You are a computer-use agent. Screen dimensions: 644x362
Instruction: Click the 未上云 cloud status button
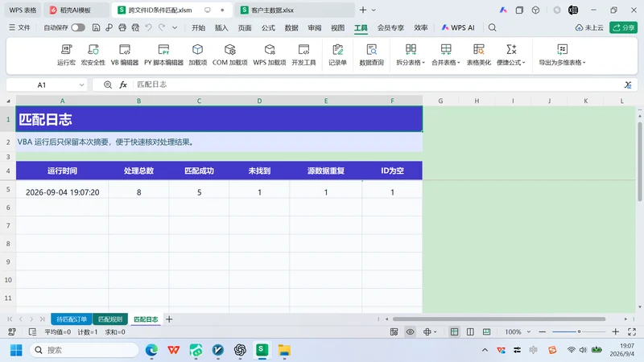tap(589, 27)
